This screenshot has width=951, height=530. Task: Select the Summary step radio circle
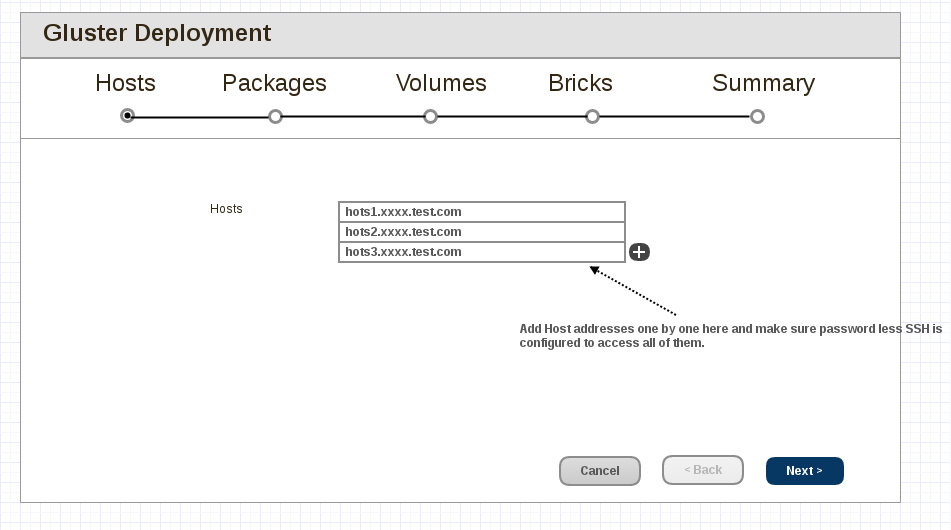tap(757, 116)
